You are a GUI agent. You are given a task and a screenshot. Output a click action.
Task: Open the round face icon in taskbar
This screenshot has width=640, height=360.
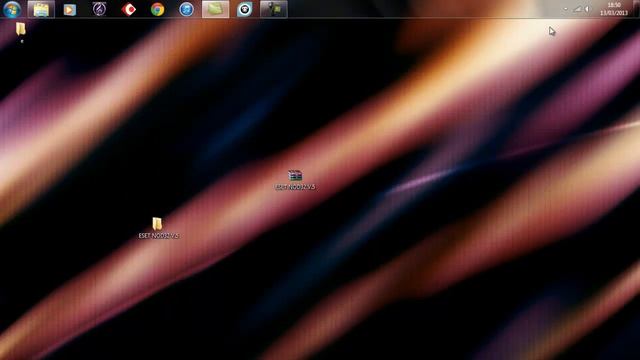point(244,9)
